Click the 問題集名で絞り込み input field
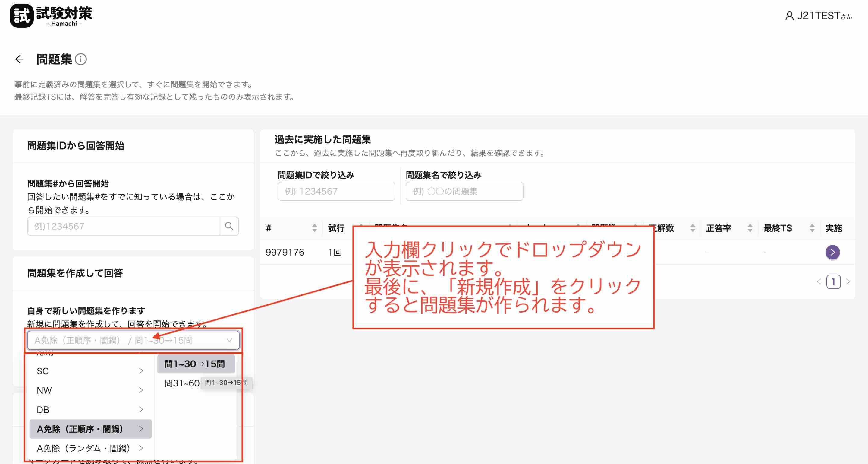 pos(464,191)
